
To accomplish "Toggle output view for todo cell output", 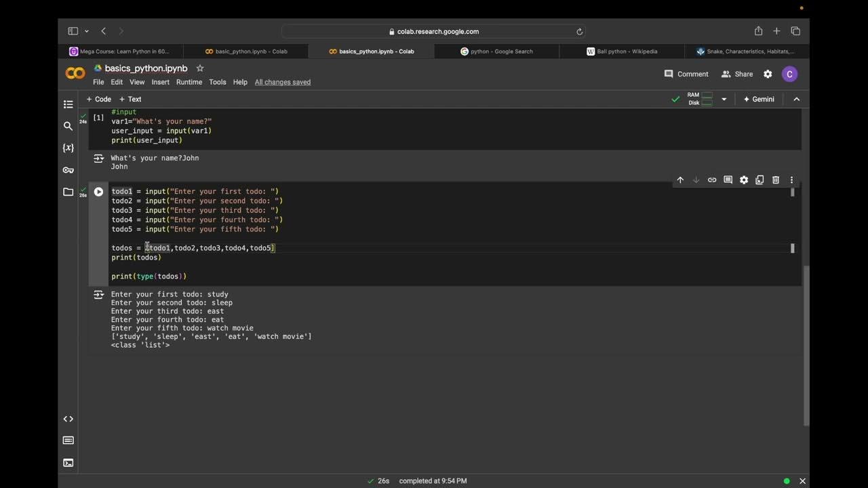I will [x=98, y=295].
